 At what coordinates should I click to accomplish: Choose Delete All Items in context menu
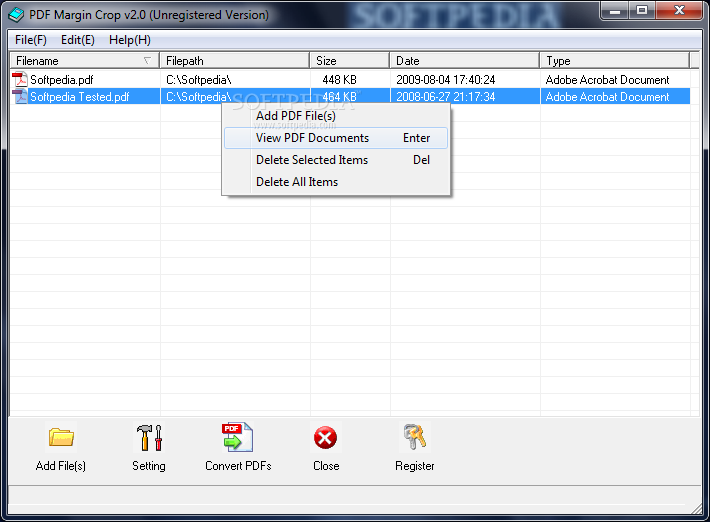pyautogui.click(x=336, y=182)
